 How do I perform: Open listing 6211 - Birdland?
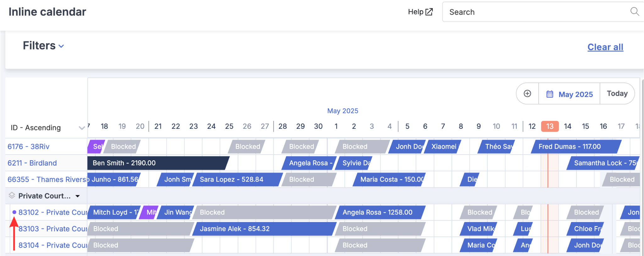point(32,163)
